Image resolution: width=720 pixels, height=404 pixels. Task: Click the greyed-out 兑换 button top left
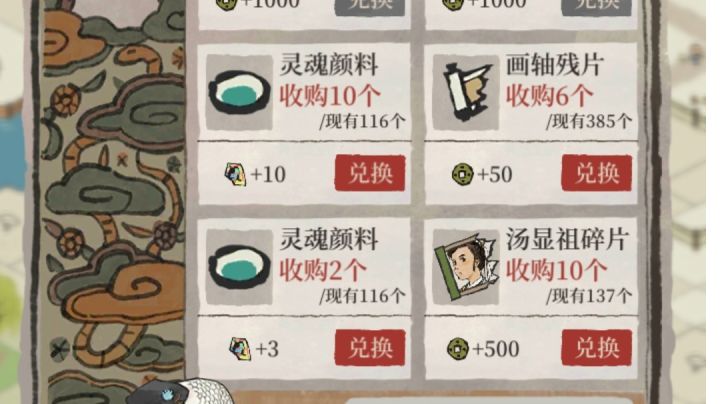pos(370,6)
